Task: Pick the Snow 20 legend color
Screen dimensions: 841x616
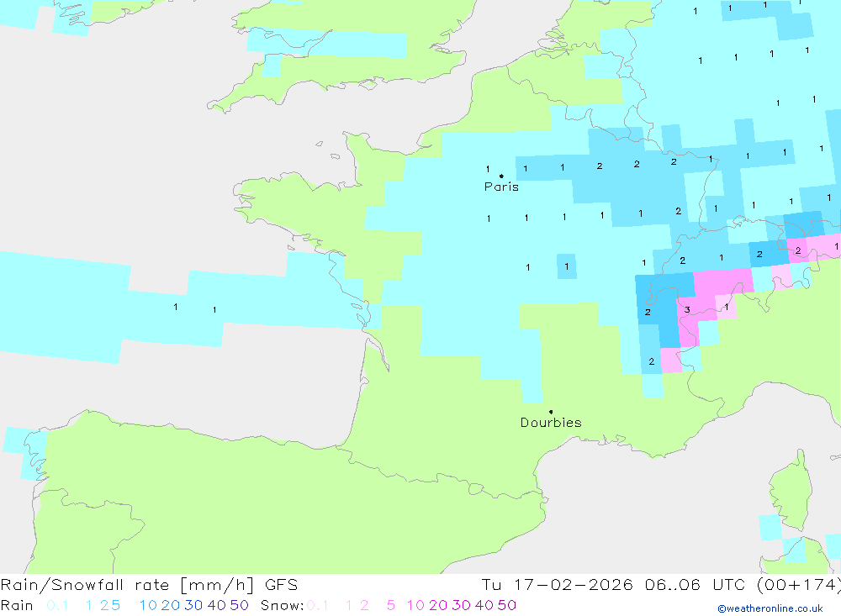Action: (438, 605)
